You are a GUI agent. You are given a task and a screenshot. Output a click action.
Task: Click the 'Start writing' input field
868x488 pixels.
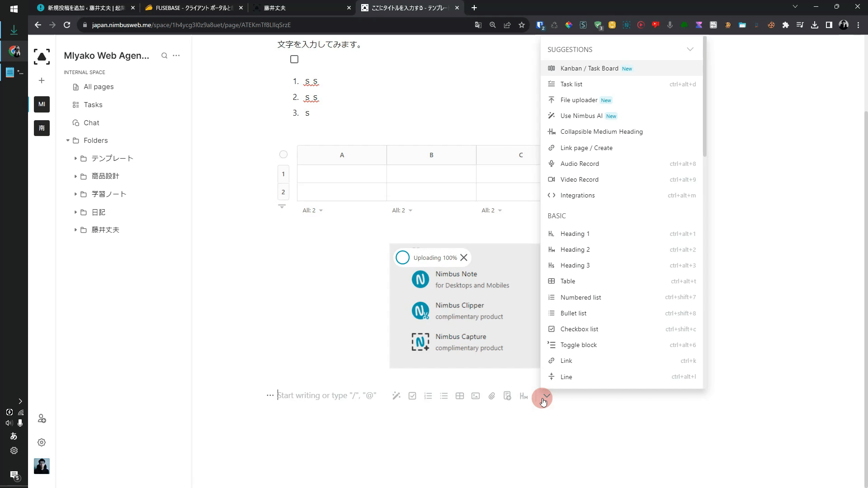tap(326, 395)
